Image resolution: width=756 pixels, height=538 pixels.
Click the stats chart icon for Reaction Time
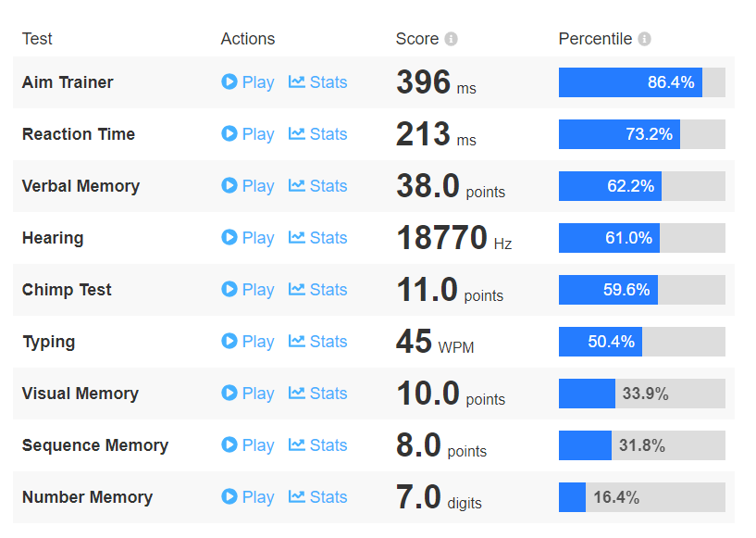pyautogui.click(x=297, y=133)
